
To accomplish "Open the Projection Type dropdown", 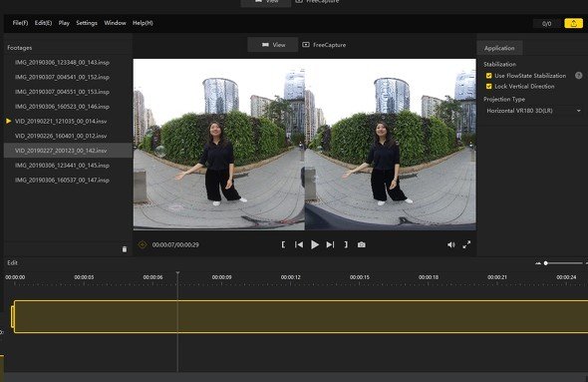I will pyautogui.click(x=533, y=111).
